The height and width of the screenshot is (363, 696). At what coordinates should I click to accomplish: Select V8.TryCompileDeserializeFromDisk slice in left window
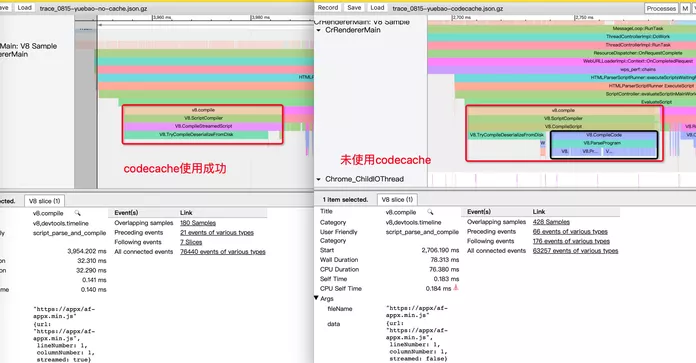coord(196,134)
